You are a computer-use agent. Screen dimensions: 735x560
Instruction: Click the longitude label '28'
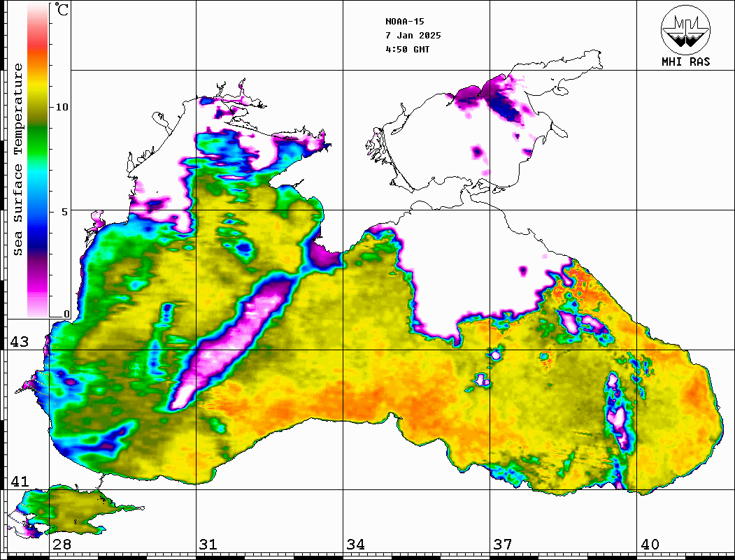(x=62, y=545)
